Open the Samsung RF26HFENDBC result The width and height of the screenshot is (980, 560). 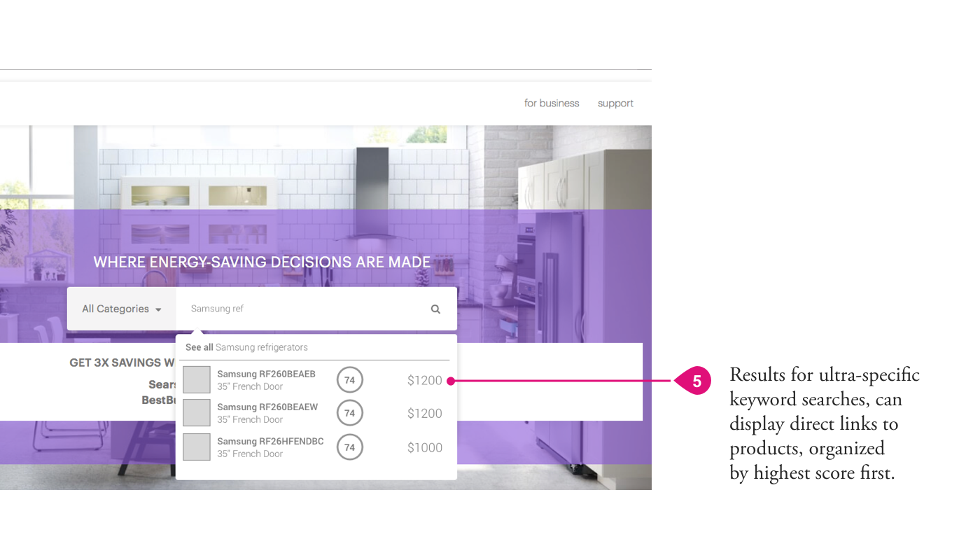tap(316, 447)
